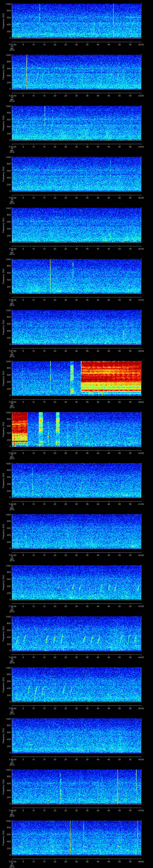The height and width of the screenshot is (868, 153).
Task: Click the red noise block at the start of the 7:39:00 panel
Action: pyautogui.click(x=20, y=429)
